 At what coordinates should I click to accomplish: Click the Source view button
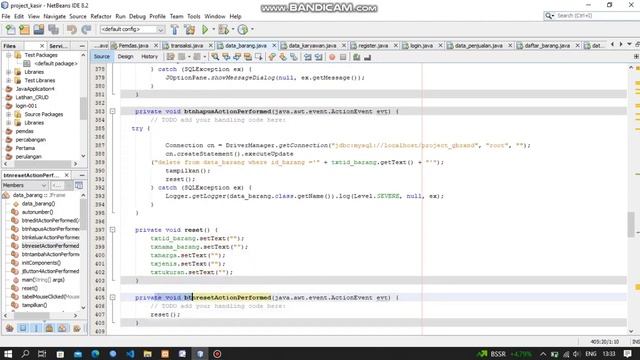pos(102,57)
